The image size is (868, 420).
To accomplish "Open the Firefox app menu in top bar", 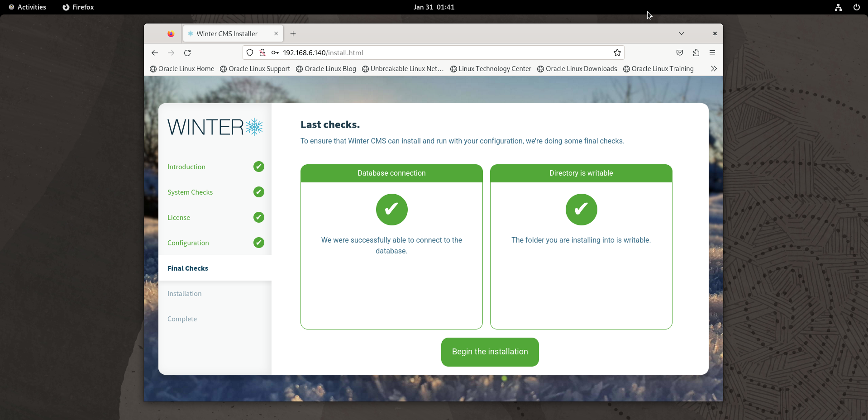I will point(78,7).
